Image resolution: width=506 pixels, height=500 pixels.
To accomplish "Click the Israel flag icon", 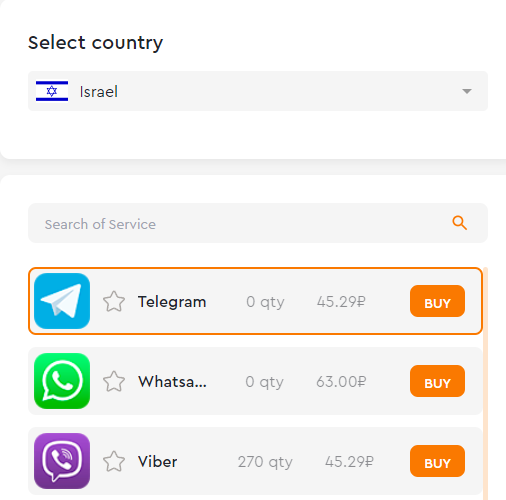I will (x=52, y=91).
